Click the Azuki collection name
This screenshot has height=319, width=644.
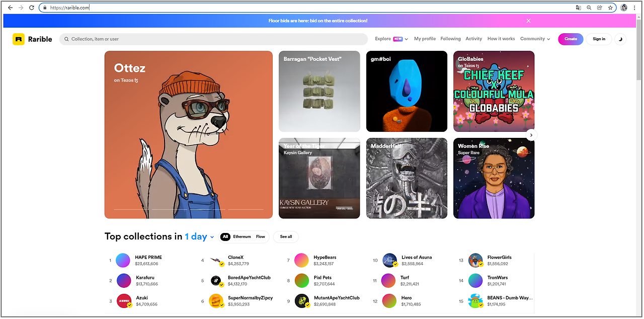coord(142,298)
